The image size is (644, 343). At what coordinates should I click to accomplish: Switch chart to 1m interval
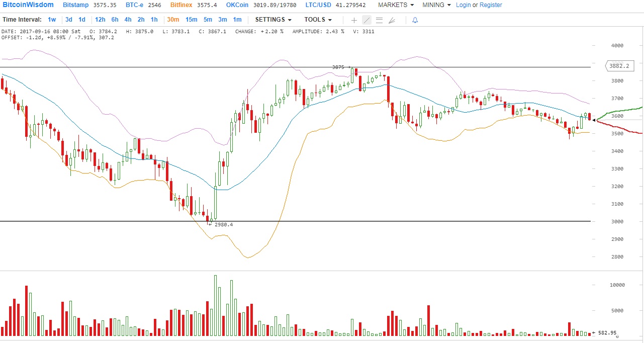click(x=237, y=20)
